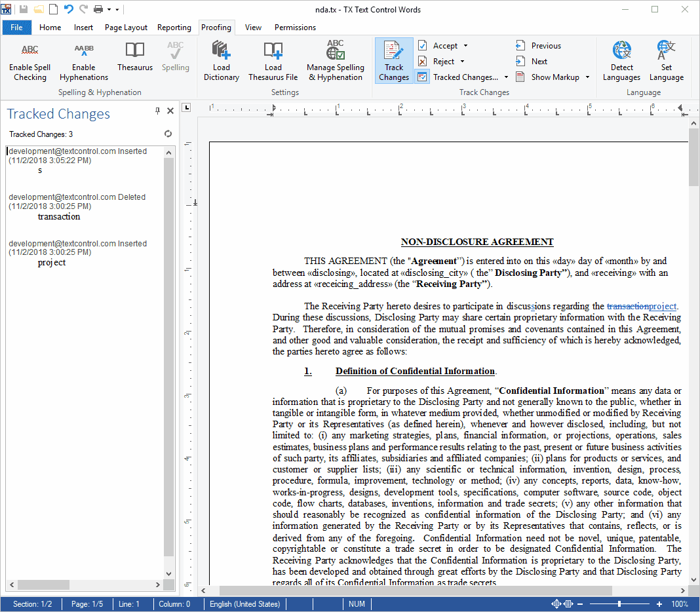Open the Page Layout tab
Viewport: 700px width, 612px height.
tap(126, 28)
